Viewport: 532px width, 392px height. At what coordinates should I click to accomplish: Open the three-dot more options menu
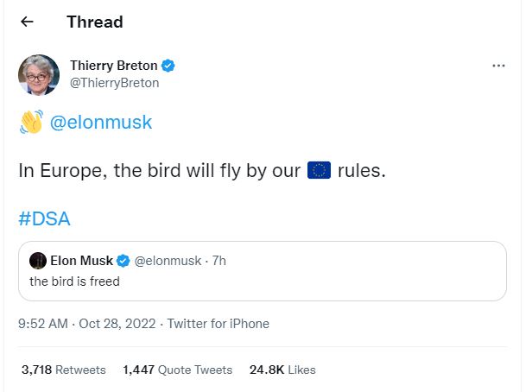pyautogui.click(x=498, y=66)
